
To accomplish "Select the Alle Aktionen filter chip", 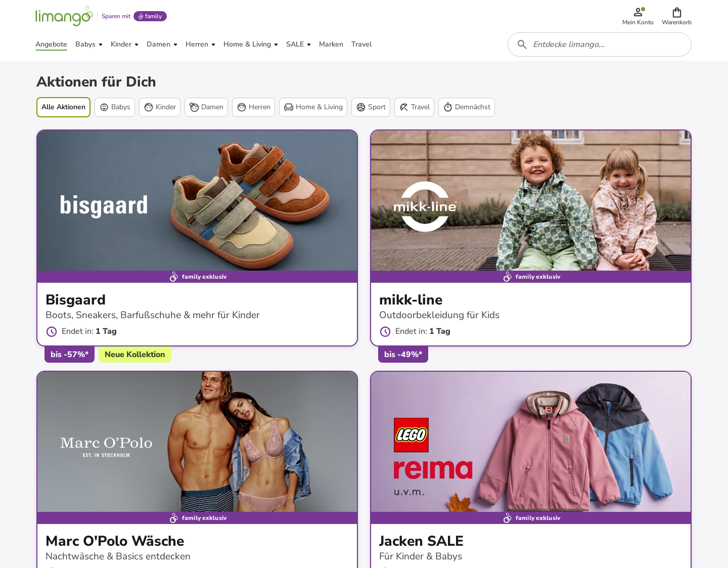I will (63, 107).
